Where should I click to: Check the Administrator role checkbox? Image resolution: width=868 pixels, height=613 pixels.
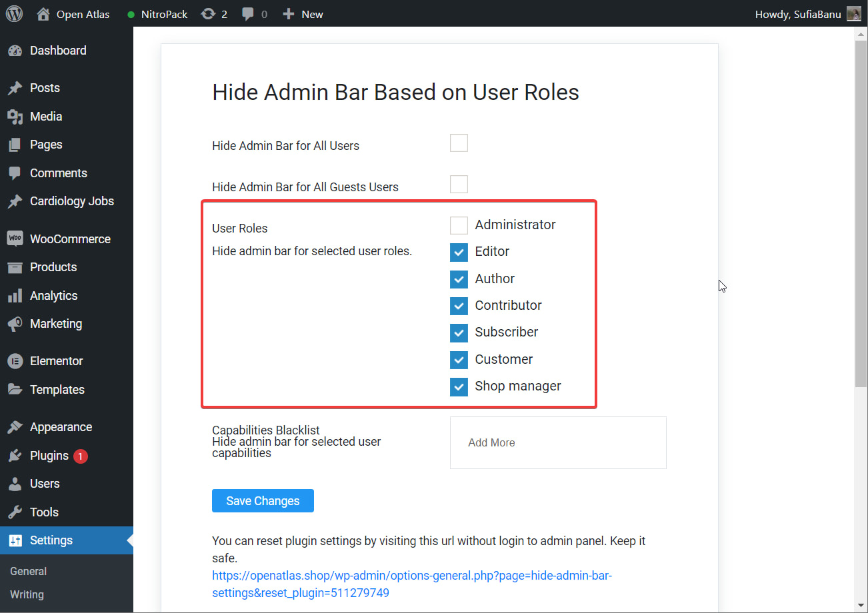tap(459, 225)
